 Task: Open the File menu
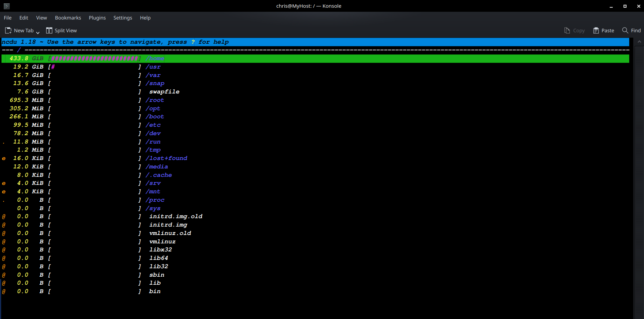point(8,18)
